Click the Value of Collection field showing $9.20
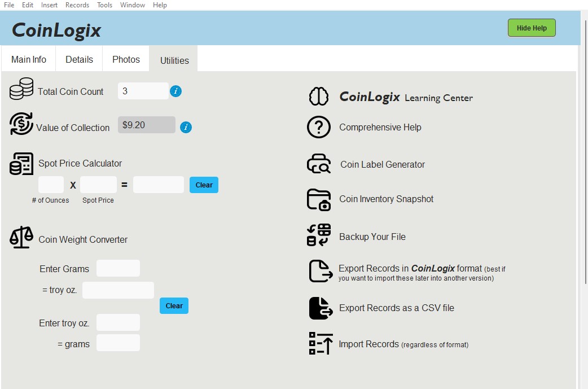588x389 pixels. [x=147, y=125]
